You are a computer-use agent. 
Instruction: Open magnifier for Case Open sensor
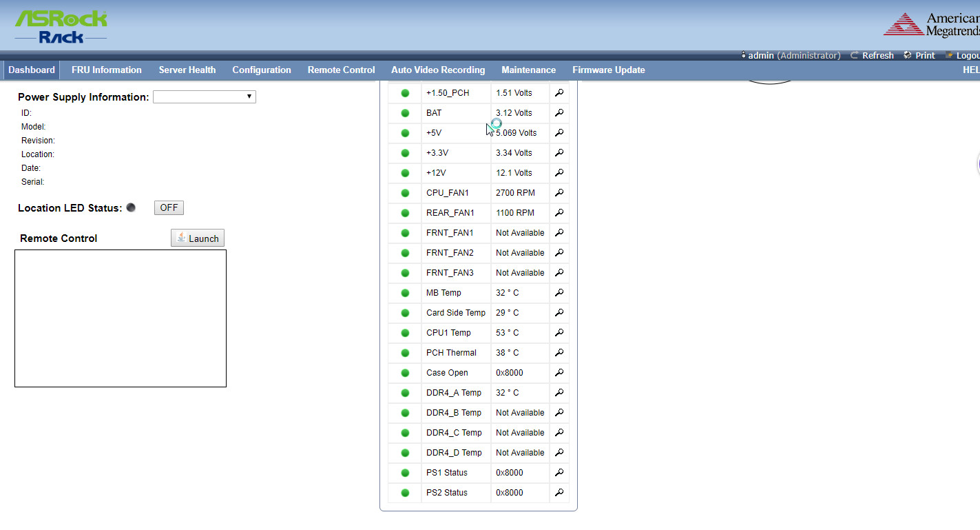click(559, 373)
